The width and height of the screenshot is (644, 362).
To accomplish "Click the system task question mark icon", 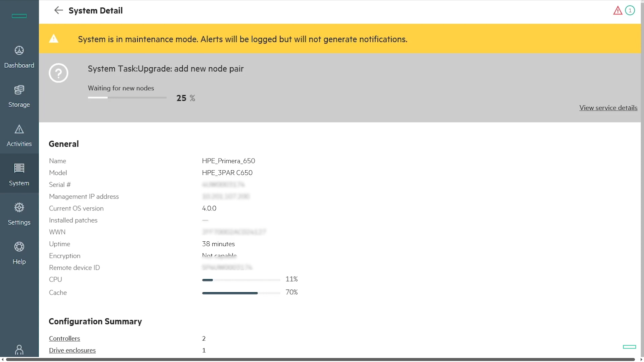I will tap(58, 73).
